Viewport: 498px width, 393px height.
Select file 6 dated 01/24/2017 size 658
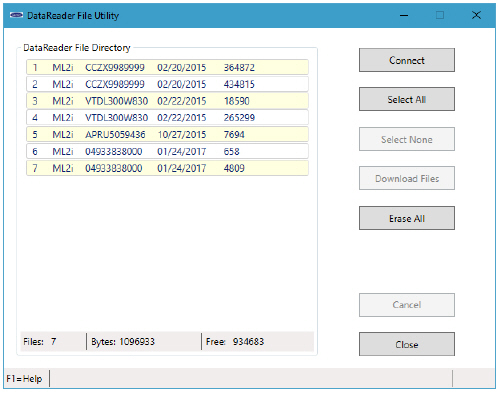167,151
